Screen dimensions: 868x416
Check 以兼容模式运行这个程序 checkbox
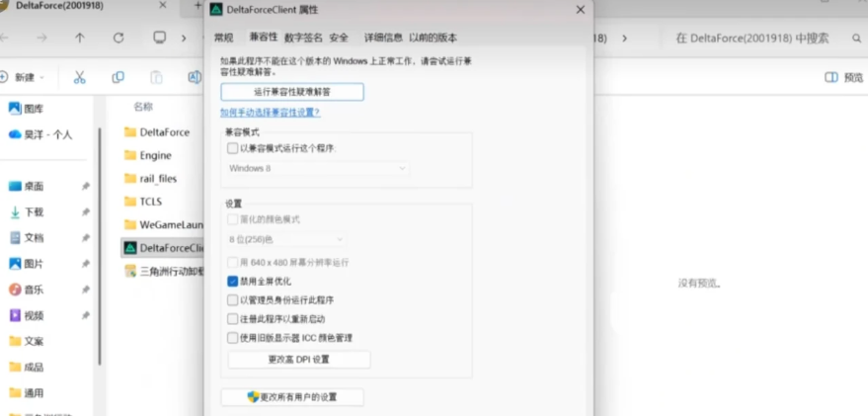click(233, 148)
